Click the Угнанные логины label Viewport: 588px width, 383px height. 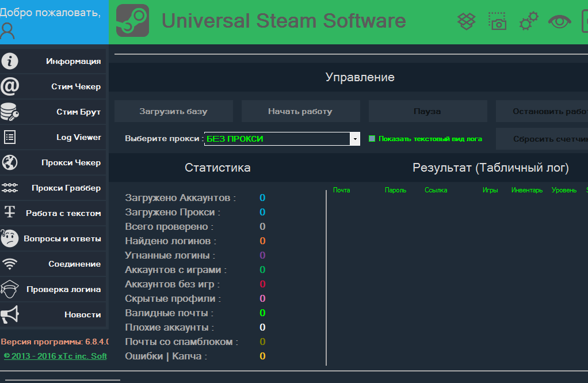coord(170,255)
